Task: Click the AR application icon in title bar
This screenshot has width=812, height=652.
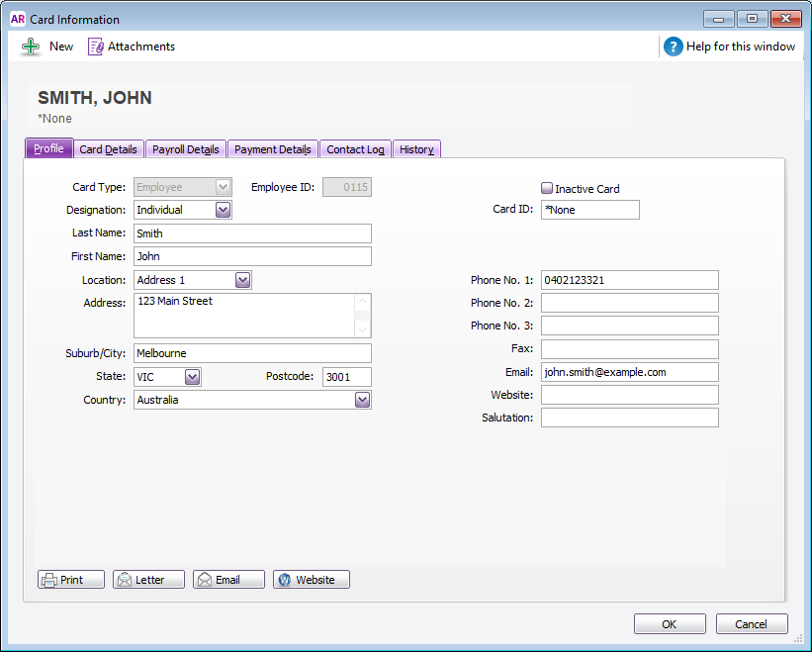Action: [x=18, y=19]
